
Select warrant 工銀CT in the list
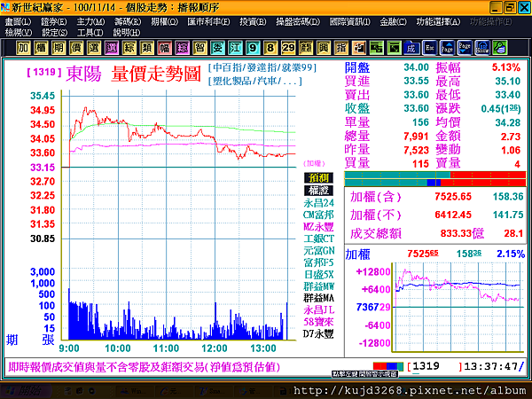[x=318, y=239]
